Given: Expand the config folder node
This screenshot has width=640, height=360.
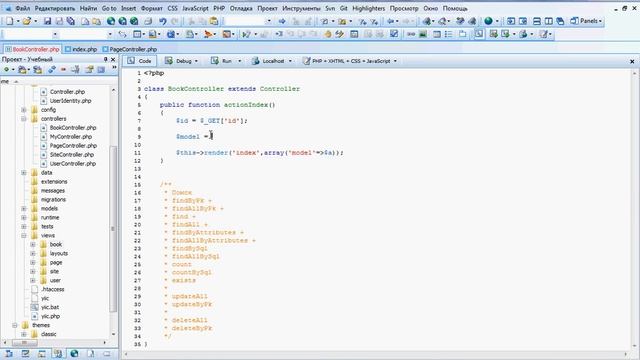Looking at the screenshot, I should point(24,110).
